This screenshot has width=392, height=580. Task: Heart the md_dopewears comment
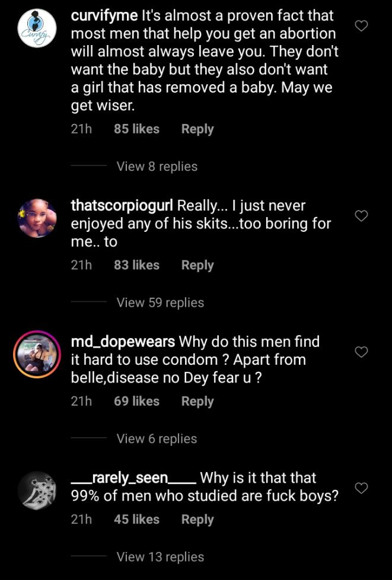(361, 352)
